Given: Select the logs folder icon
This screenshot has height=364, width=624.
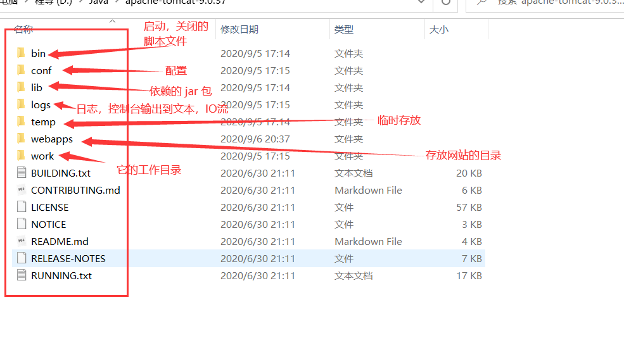Looking at the screenshot, I should click(x=22, y=104).
